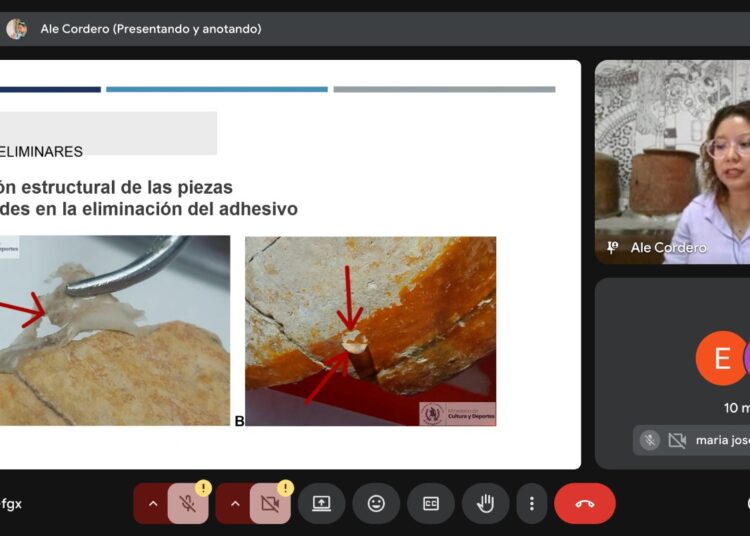
Task: Unmute the microphone button
Action: 188,504
